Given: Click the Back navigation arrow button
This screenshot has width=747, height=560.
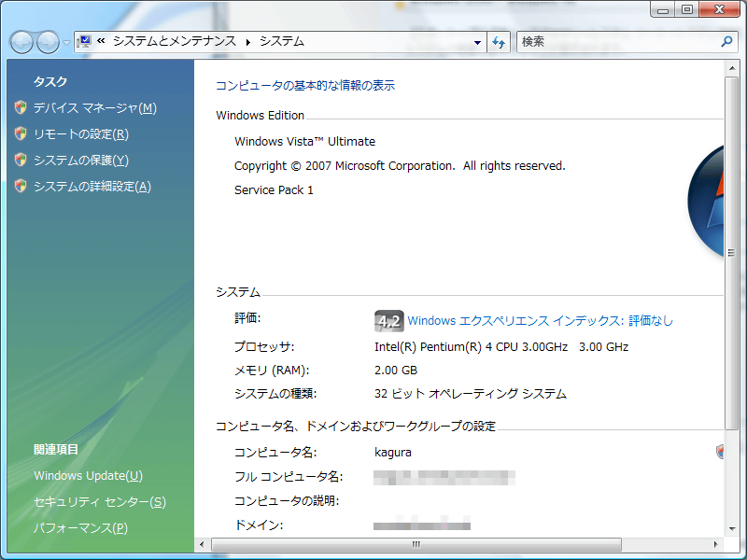Looking at the screenshot, I should pos(21,42).
